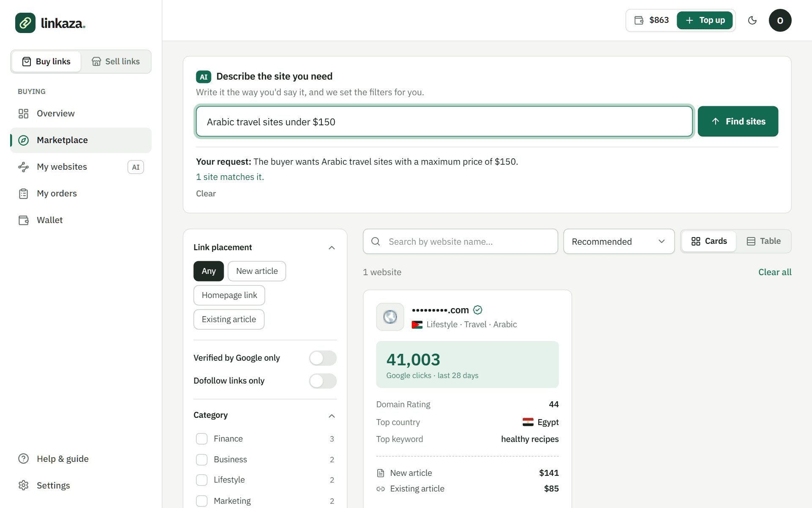Click the Clear all link
The height and width of the screenshot is (508, 812).
775,272
